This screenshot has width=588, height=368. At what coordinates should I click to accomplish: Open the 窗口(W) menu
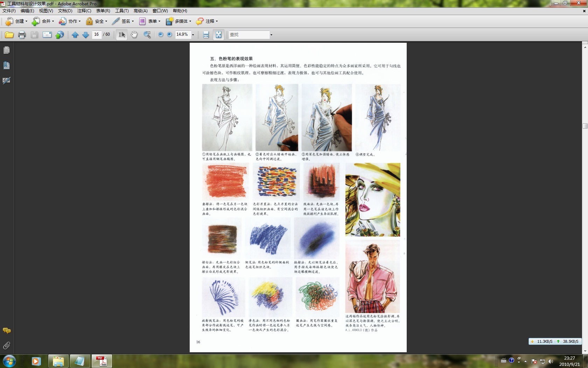[x=160, y=11]
